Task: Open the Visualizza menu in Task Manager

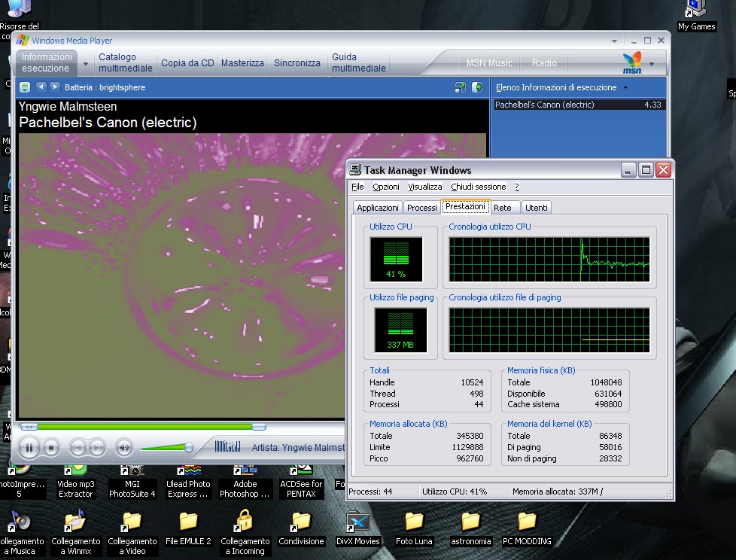Action: 424,187
